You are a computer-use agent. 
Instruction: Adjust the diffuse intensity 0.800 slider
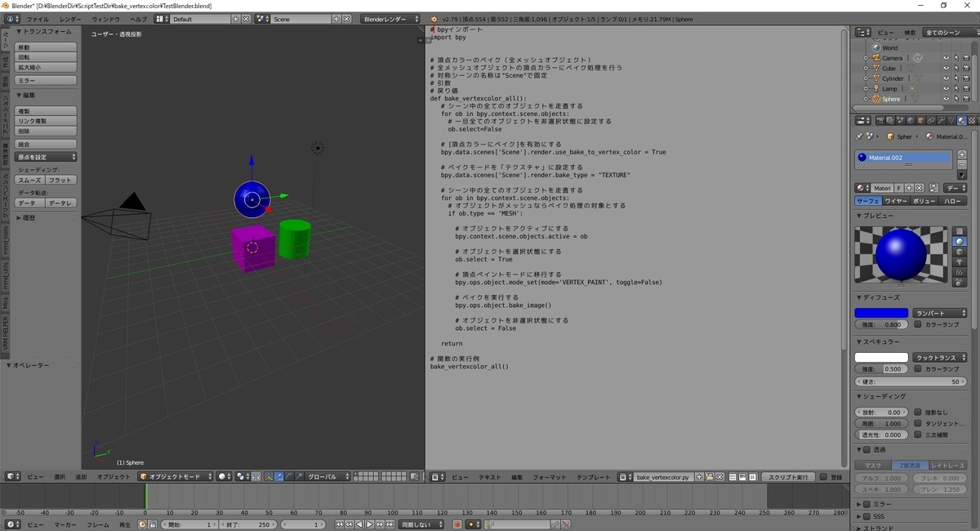pyautogui.click(x=881, y=324)
